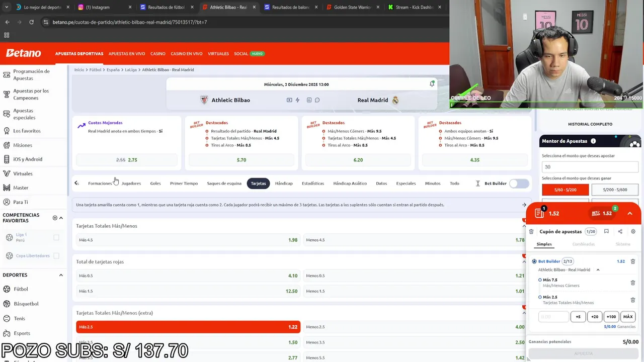644x362 pixels.
Task: Set maximum stake with MÁX button
Action: (628, 317)
